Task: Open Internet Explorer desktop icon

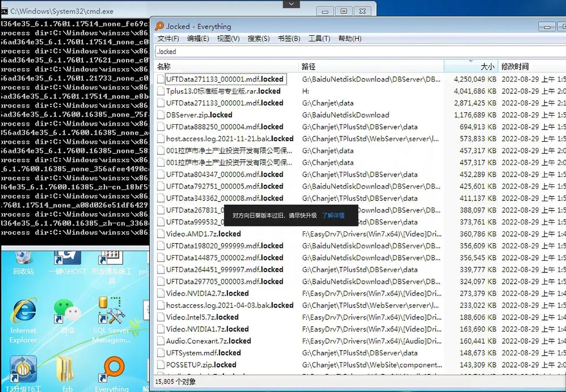Action: (x=24, y=320)
